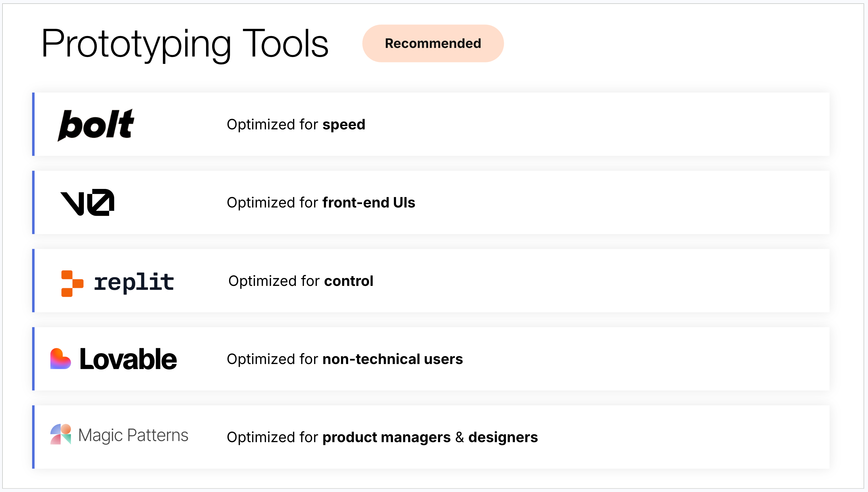
Task: Click blue accent bar of bolt card
Action: pyautogui.click(x=33, y=124)
